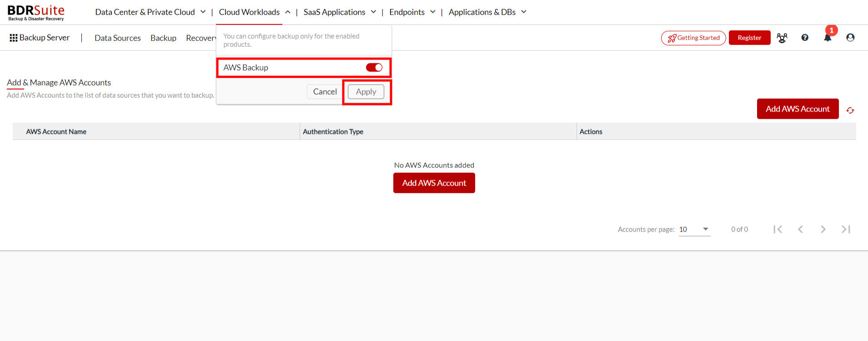Click Add AWS Account button above table
This screenshot has height=341, width=868.
point(798,109)
